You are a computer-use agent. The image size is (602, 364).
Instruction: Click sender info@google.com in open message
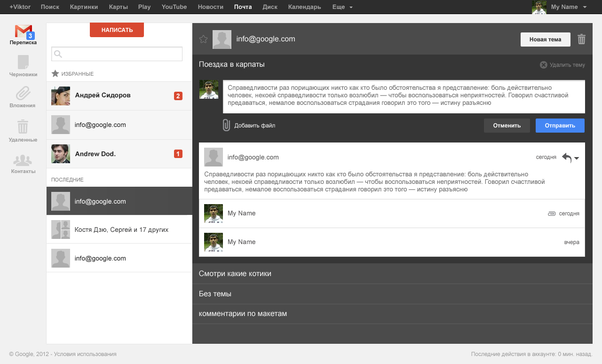coord(253,157)
